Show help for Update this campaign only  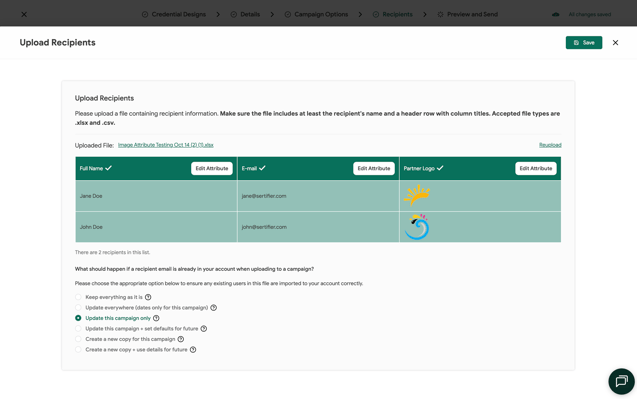[x=156, y=318]
